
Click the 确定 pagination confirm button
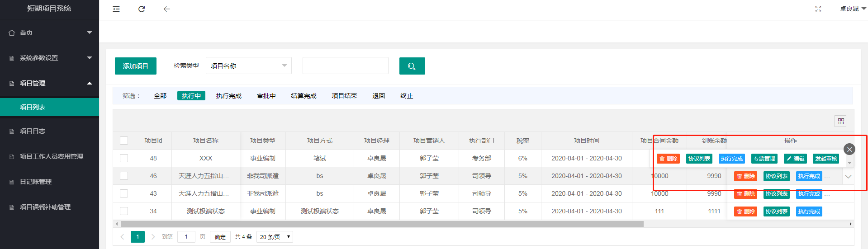(x=220, y=237)
